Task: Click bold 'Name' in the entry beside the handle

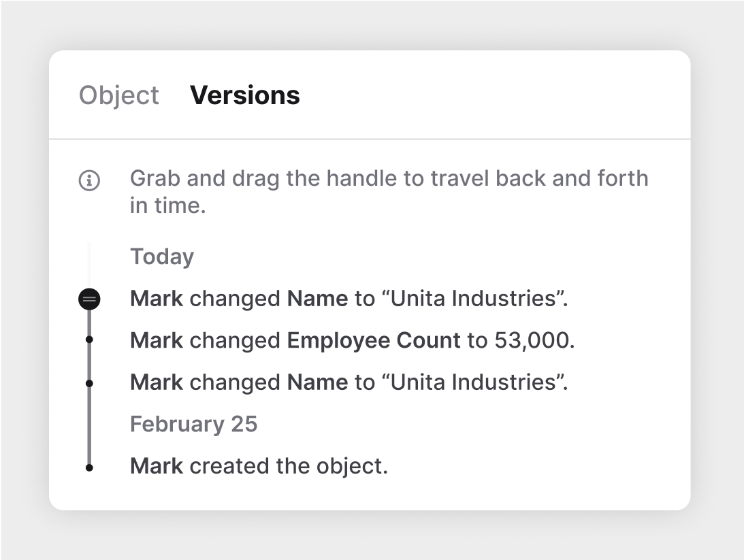Action: [317, 299]
